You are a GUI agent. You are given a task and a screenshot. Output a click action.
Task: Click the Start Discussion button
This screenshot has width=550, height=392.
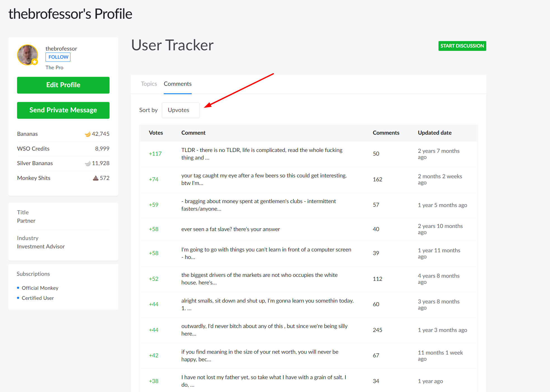(x=462, y=46)
